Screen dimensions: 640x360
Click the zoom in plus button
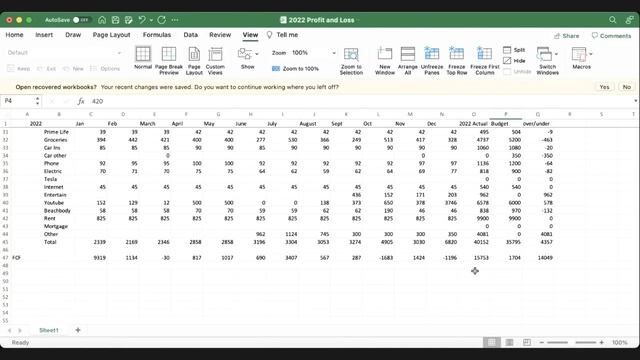tap(602, 342)
